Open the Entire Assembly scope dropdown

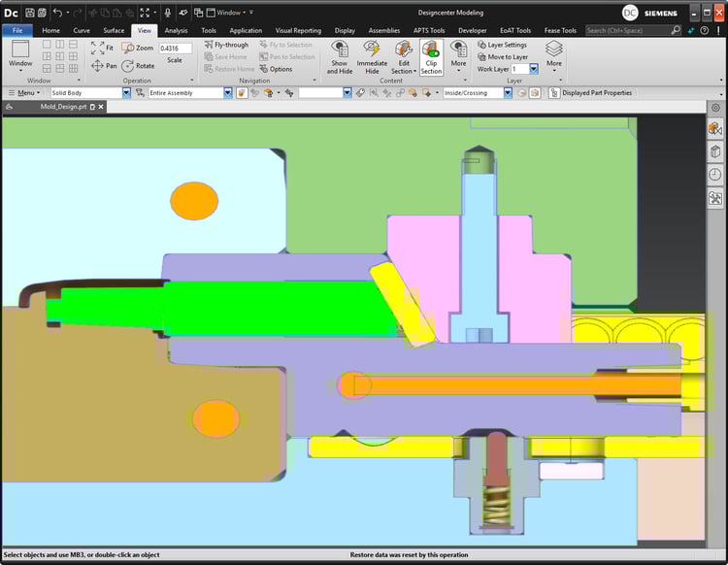point(228,93)
